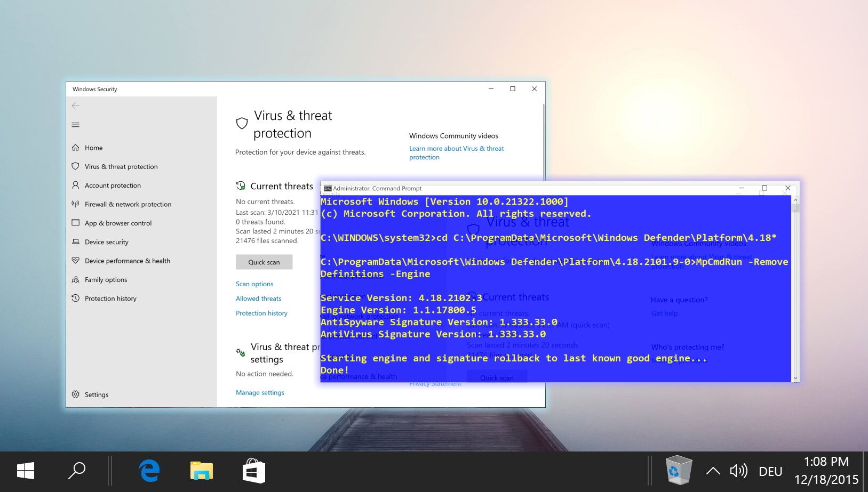Image resolution: width=868 pixels, height=492 pixels.
Task: Launch Microsoft Edge from the taskbar
Action: click(149, 471)
